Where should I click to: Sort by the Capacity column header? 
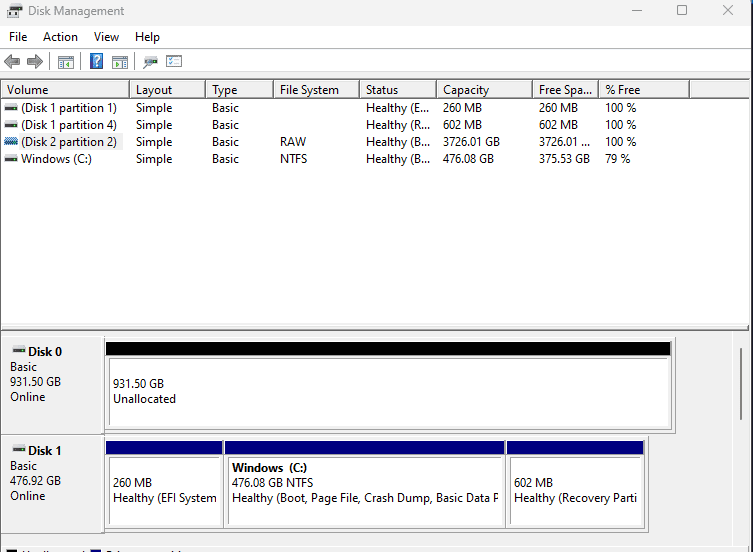pos(485,90)
